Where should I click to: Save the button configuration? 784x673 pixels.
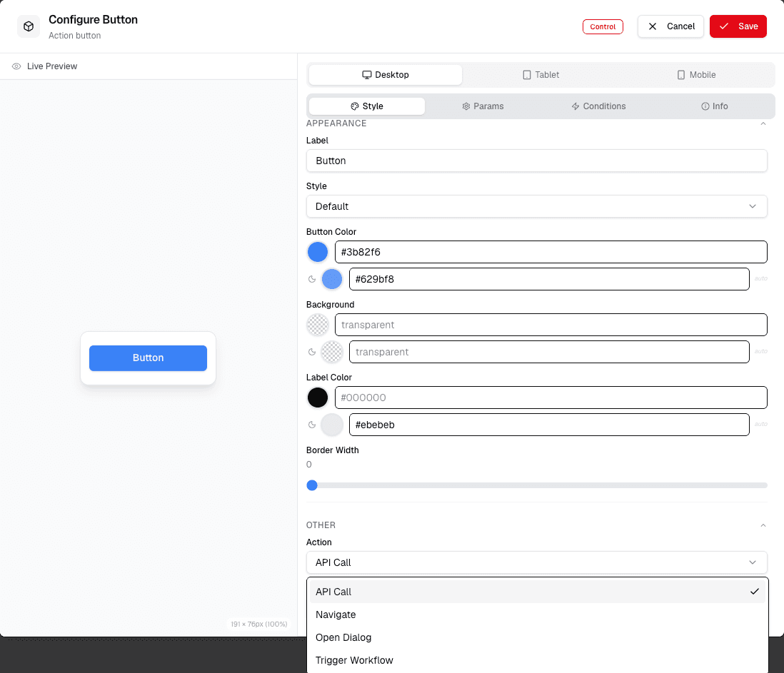(x=738, y=26)
